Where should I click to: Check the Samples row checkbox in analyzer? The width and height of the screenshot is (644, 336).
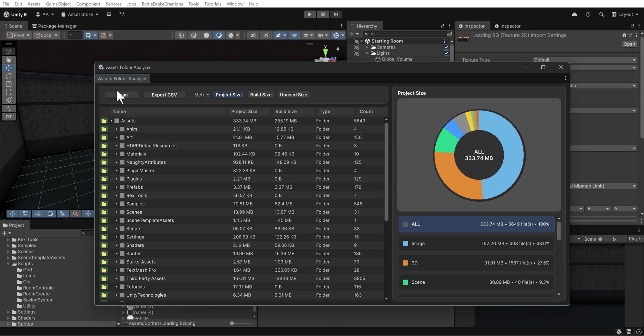(122, 204)
